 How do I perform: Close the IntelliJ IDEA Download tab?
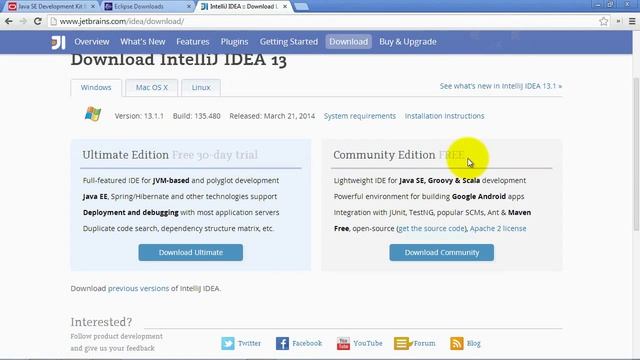pos(285,7)
